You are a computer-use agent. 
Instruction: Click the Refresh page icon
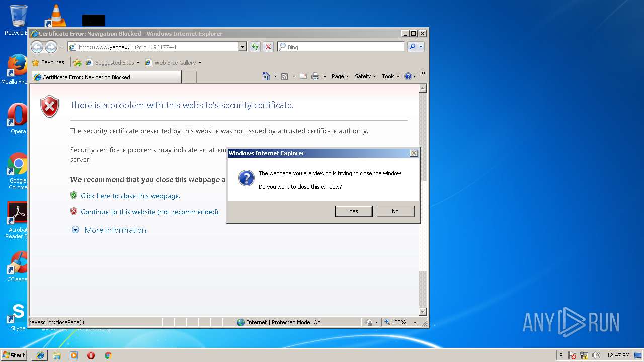pyautogui.click(x=255, y=47)
